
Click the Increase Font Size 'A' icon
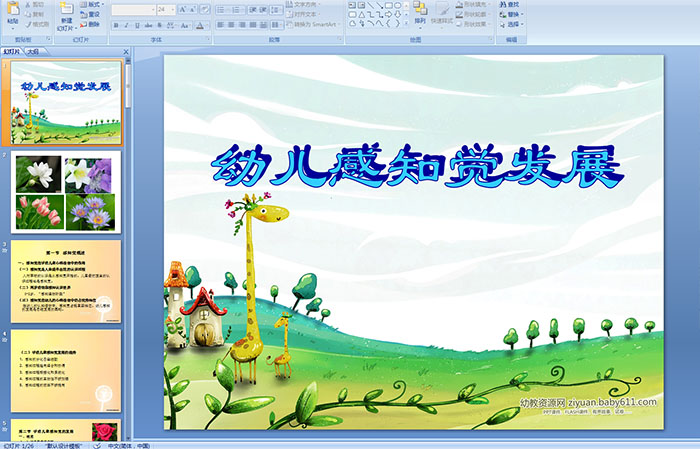[183, 9]
